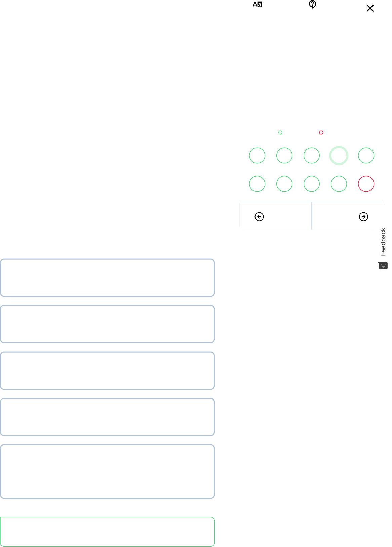Go to next question arrow
The width and height of the screenshot is (392, 547).
(363, 217)
